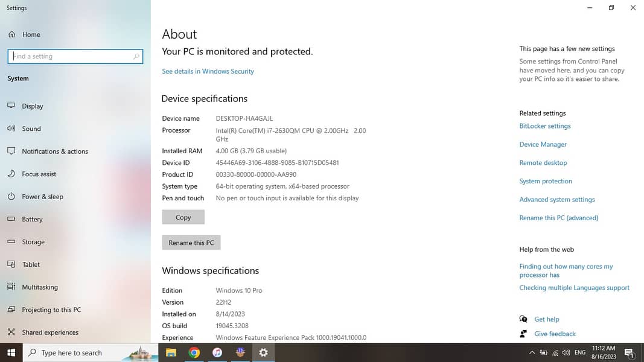This screenshot has height=362, width=644.
Task: Click the Rename this PC button
Action: (191, 243)
